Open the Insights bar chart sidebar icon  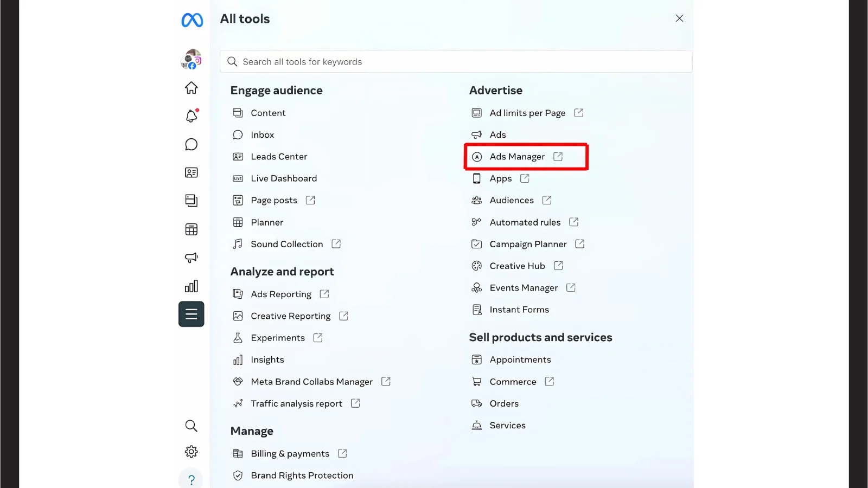(x=191, y=286)
